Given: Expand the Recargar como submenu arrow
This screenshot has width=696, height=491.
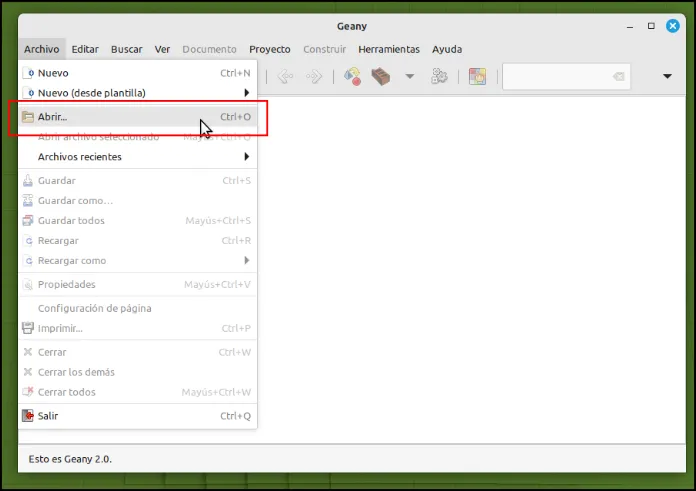Looking at the screenshot, I should [x=247, y=261].
